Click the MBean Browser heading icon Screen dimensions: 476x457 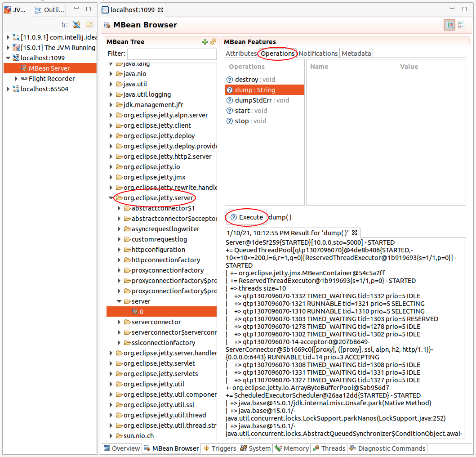pyautogui.click(x=107, y=25)
